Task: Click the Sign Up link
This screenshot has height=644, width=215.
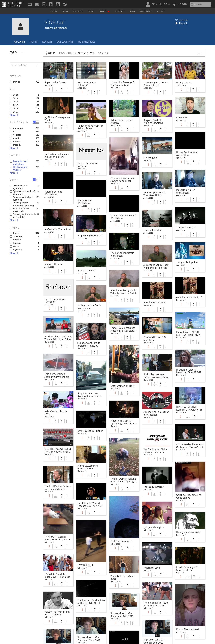Action: (156, 4)
